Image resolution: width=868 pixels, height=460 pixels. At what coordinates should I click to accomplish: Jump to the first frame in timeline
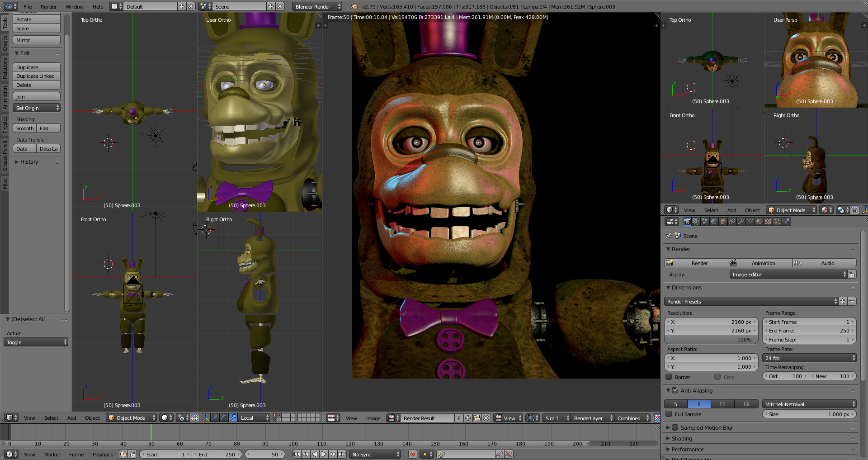(x=297, y=454)
